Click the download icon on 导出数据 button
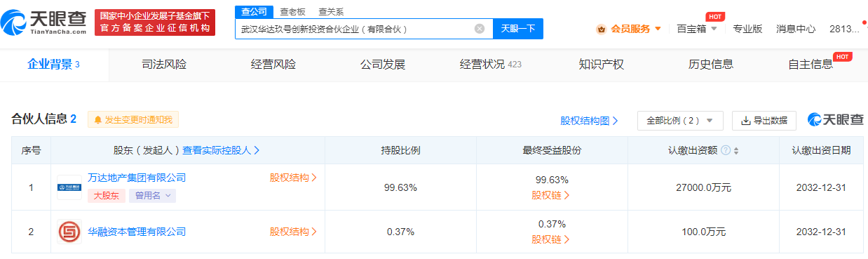This screenshot has height=259, width=868. (745, 121)
